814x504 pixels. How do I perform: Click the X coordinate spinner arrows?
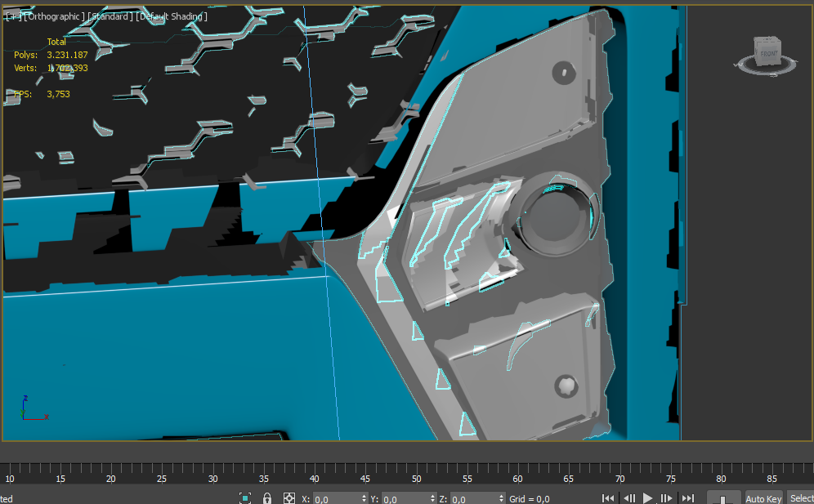point(364,498)
